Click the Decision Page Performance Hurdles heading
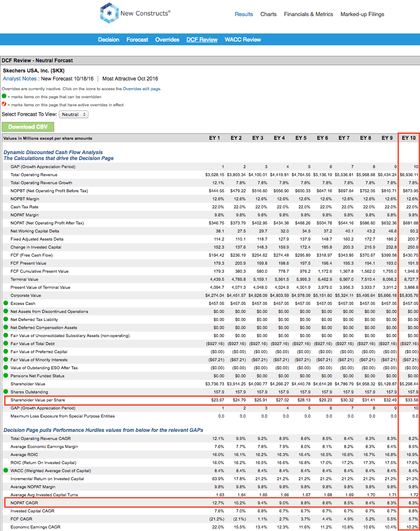 [x=103, y=430]
